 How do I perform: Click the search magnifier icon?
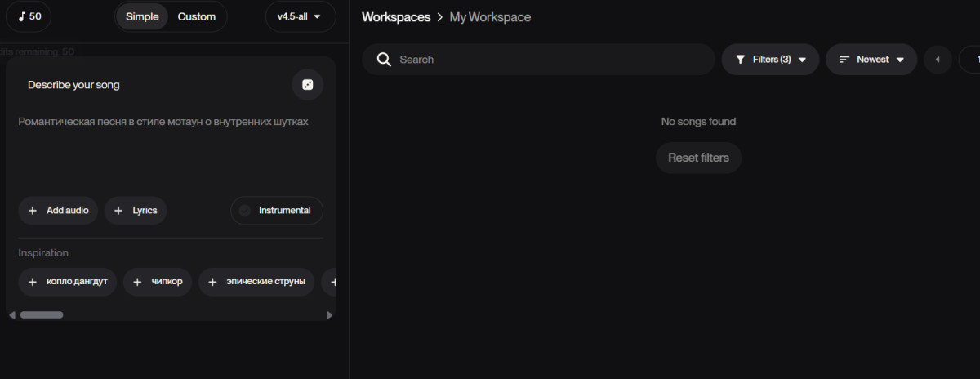[384, 60]
